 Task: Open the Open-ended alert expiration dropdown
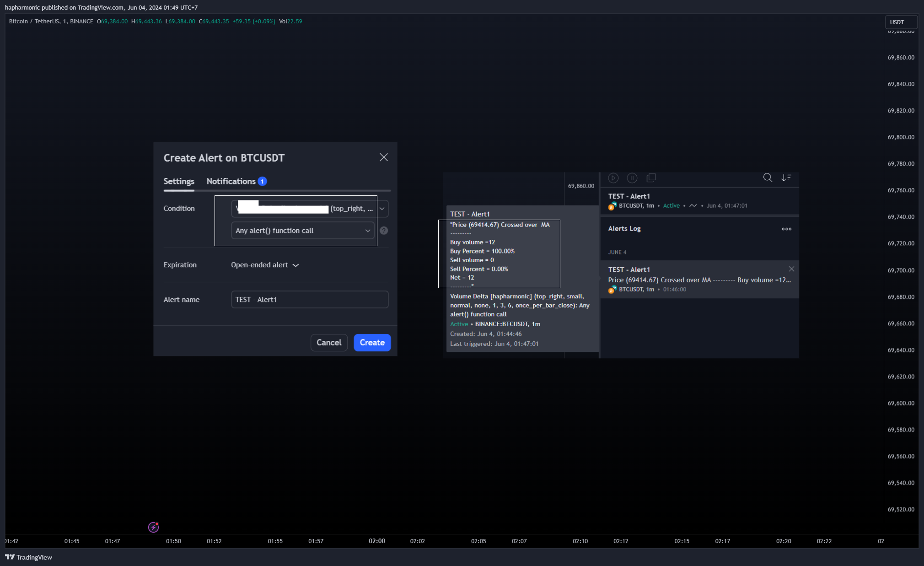(x=264, y=265)
